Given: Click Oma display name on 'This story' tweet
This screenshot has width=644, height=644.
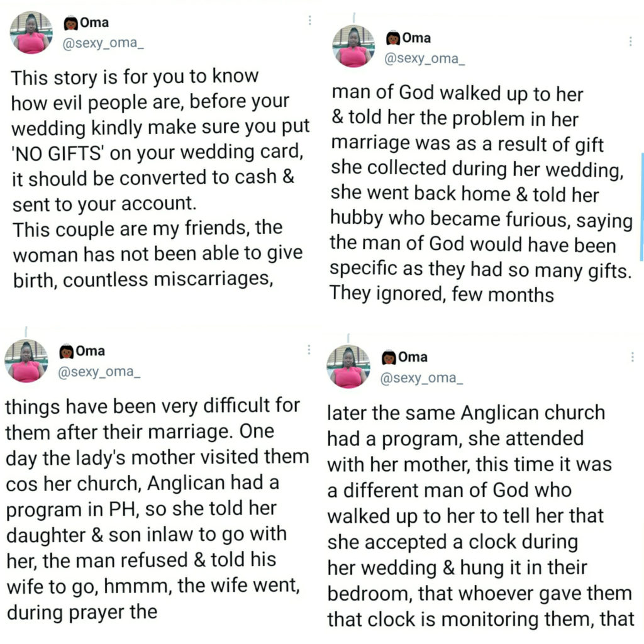Looking at the screenshot, I should (94, 23).
